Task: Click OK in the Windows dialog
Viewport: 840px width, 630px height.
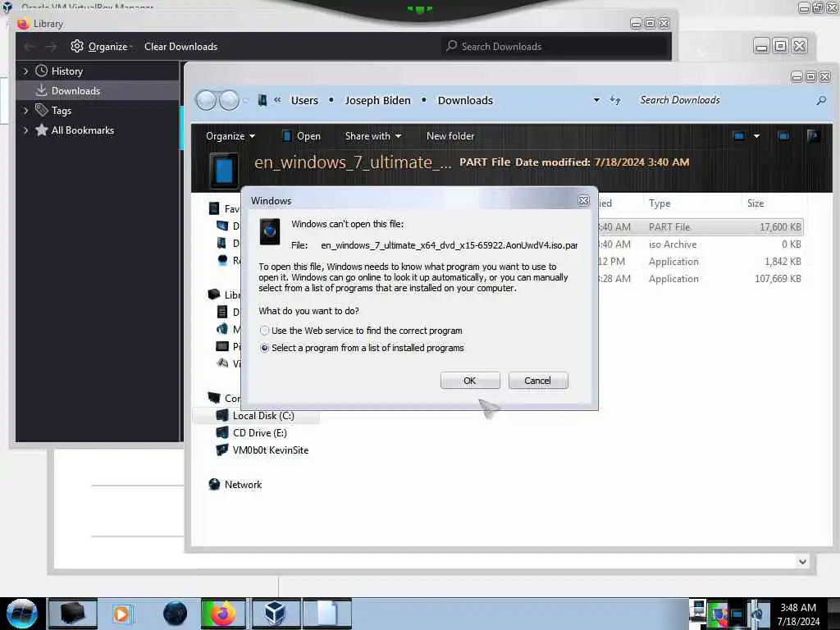Action: coord(470,381)
